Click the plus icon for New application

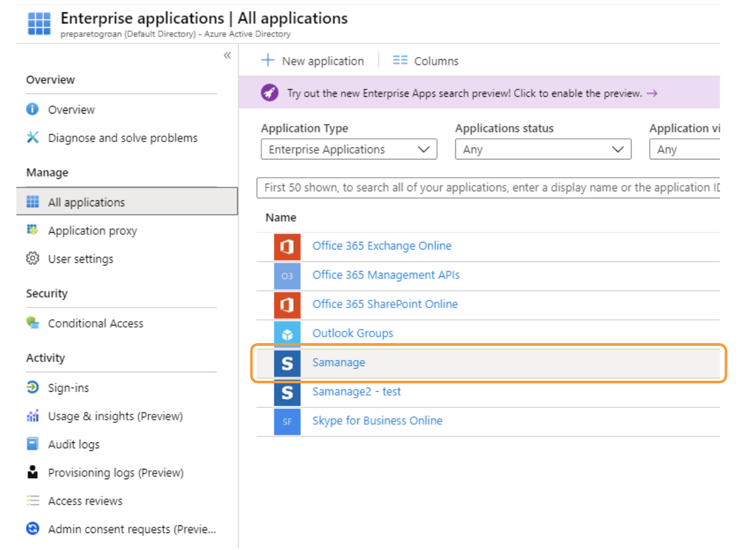[268, 60]
